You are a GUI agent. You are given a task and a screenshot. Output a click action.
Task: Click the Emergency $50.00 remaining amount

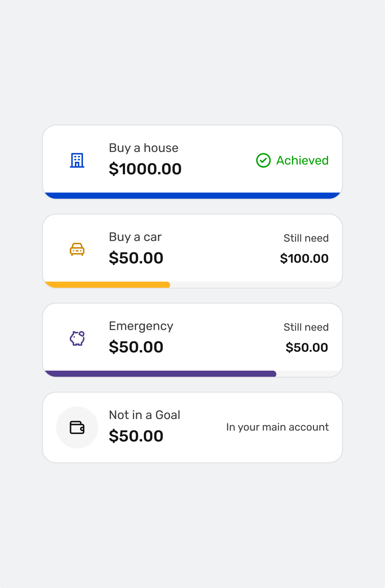[307, 347]
